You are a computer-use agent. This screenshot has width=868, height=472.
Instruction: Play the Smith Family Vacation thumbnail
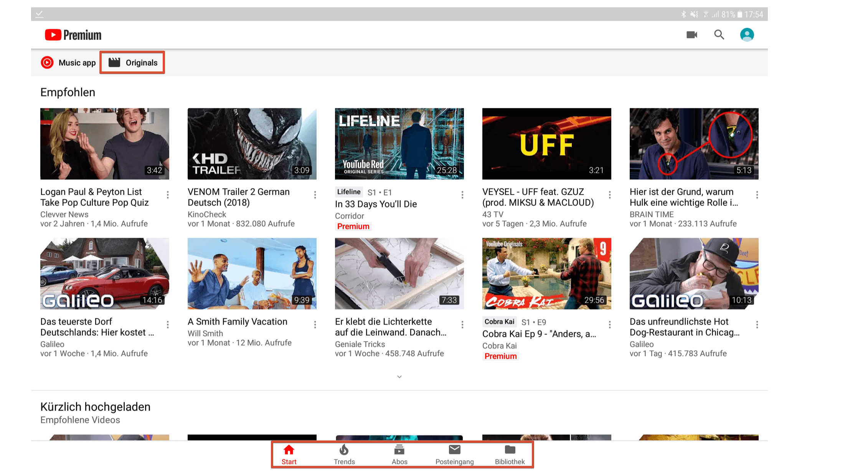pos(252,273)
